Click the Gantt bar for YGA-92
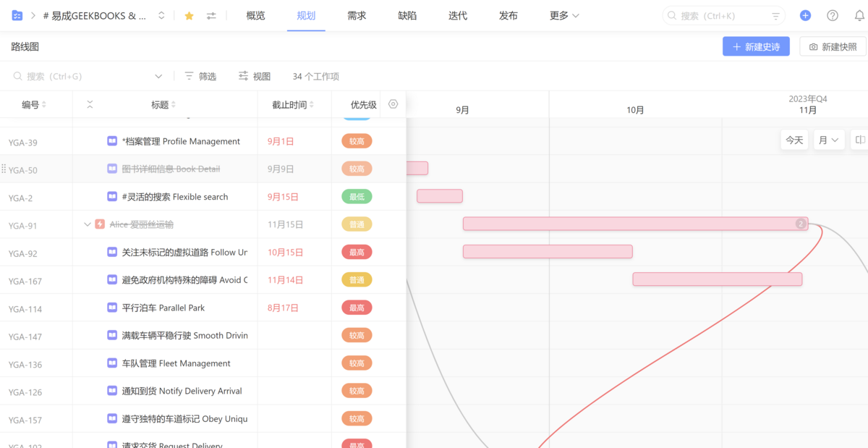This screenshot has width=868, height=448. [548, 251]
